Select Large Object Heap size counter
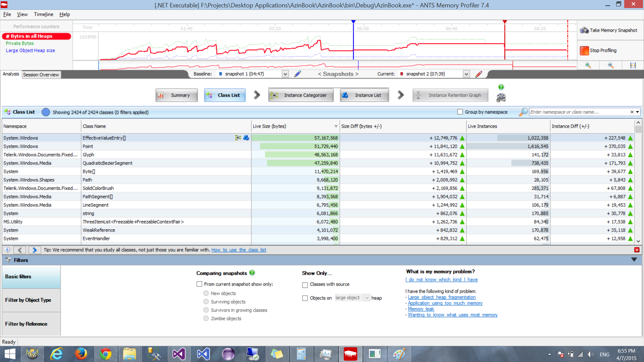Image resolution: width=644 pixels, height=362 pixels. tap(30, 50)
